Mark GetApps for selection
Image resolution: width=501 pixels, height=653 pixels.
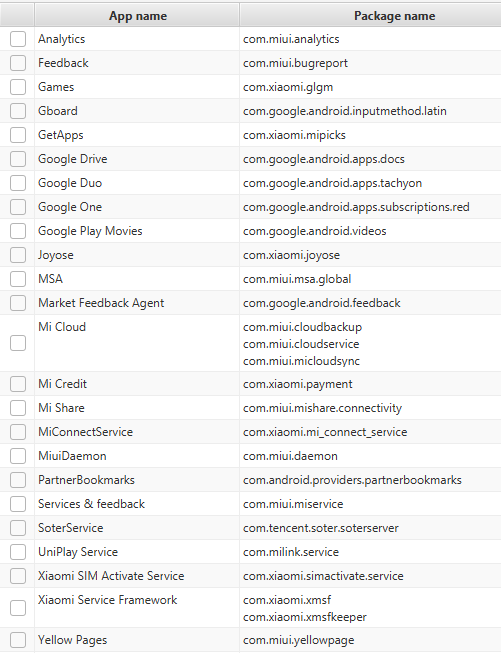18,135
